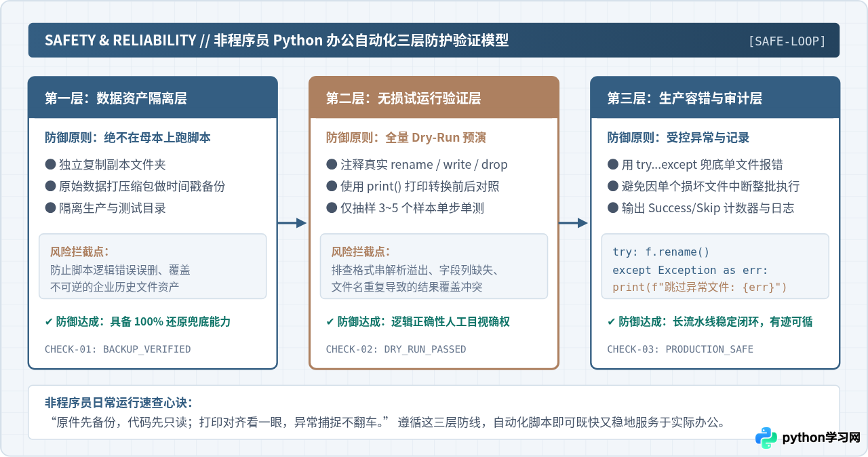This screenshot has width=868, height=457.
Task: Click CHECK-03: PRODUCTION_SAFE label
Action: coord(680,349)
